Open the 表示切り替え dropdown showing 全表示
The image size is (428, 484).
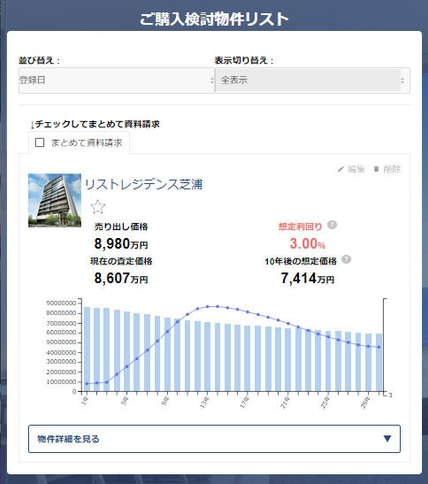click(x=312, y=80)
